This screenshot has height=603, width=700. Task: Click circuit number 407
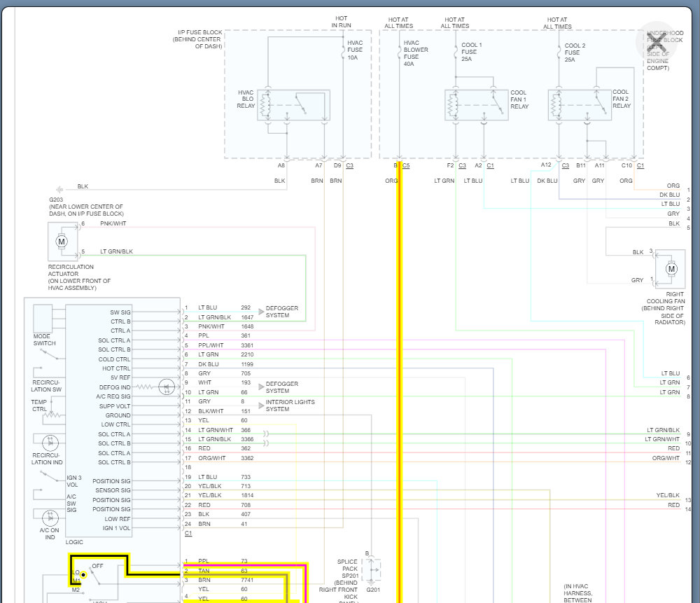pos(246,515)
